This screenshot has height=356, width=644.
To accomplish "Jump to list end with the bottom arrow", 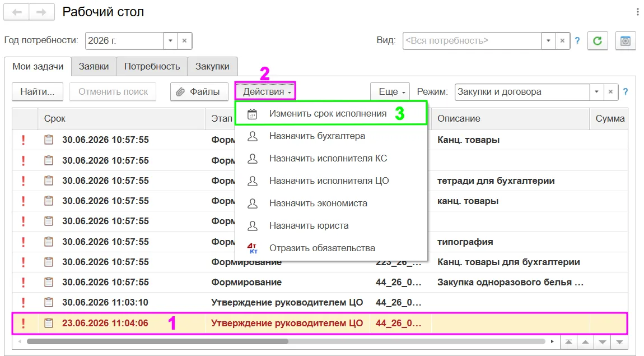I will (x=619, y=341).
